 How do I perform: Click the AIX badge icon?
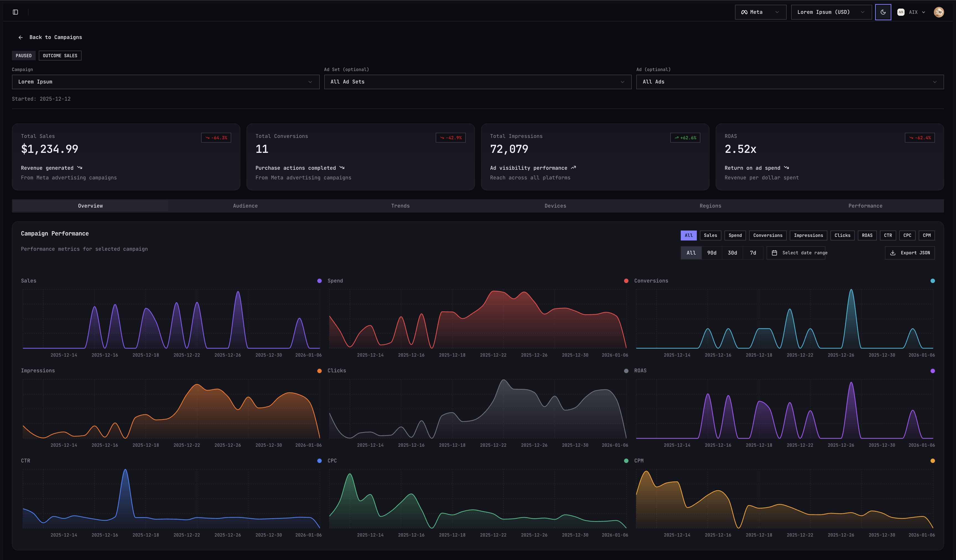[902, 12]
